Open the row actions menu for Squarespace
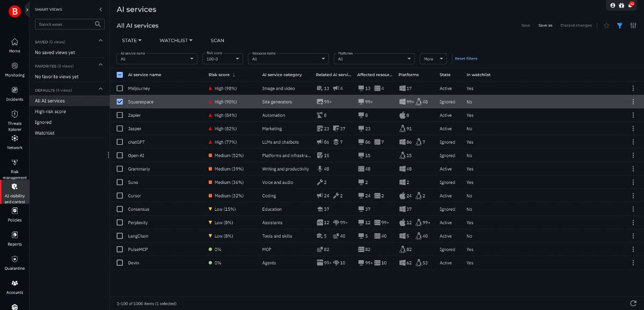 [633, 101]
